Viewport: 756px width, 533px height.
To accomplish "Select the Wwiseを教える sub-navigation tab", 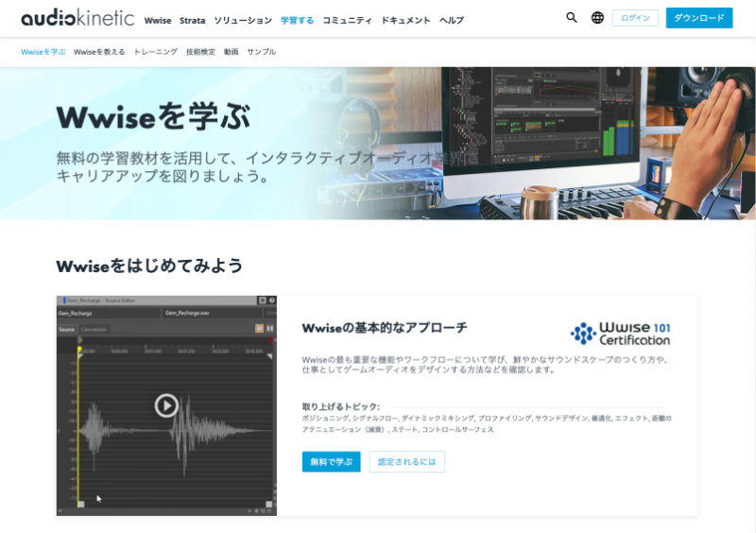I will pyautogui.click(x=99, y=52).
